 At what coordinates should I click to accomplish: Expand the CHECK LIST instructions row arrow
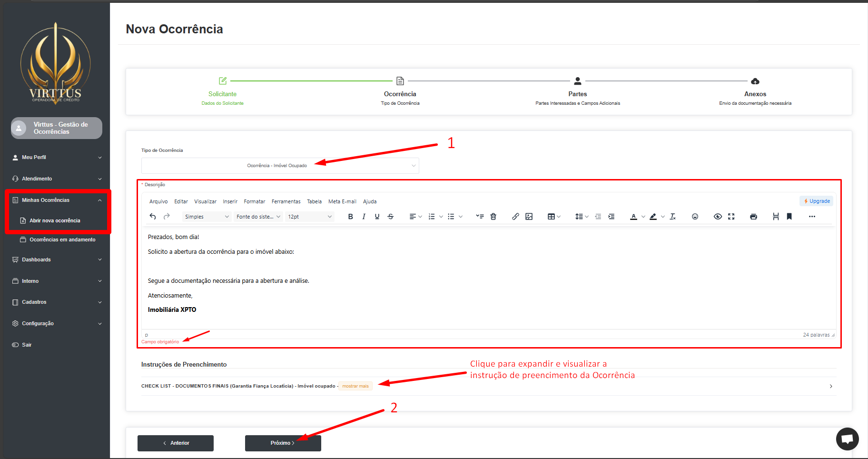coord(831,386)
